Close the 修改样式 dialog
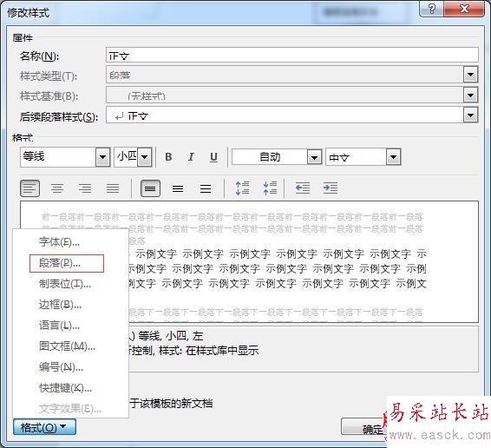 coord(464,9)
